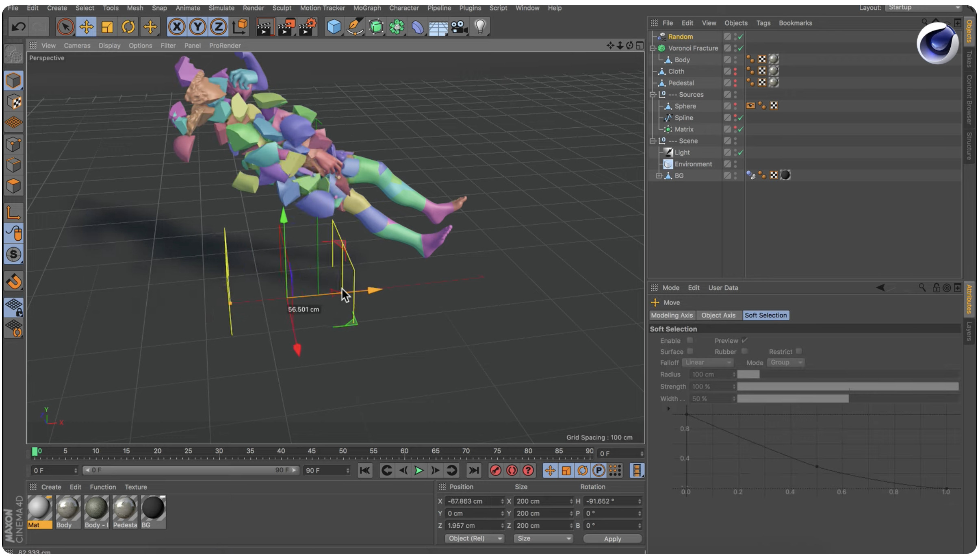Lock the Y axis in the toolbar
The height and width of the screenshot is (557, 980).
pyautogui.click(x=198, y=26)
